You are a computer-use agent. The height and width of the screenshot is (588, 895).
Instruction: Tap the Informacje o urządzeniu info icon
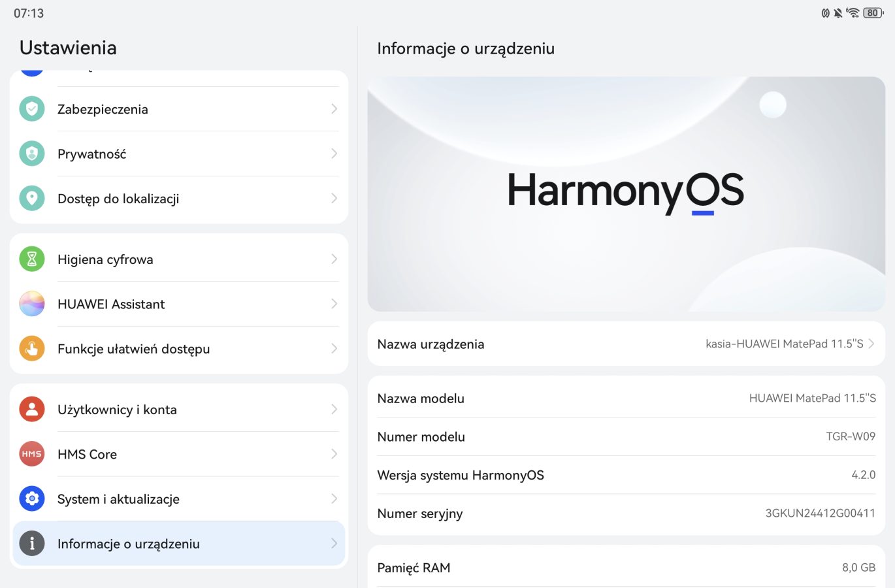coord(32,544)
